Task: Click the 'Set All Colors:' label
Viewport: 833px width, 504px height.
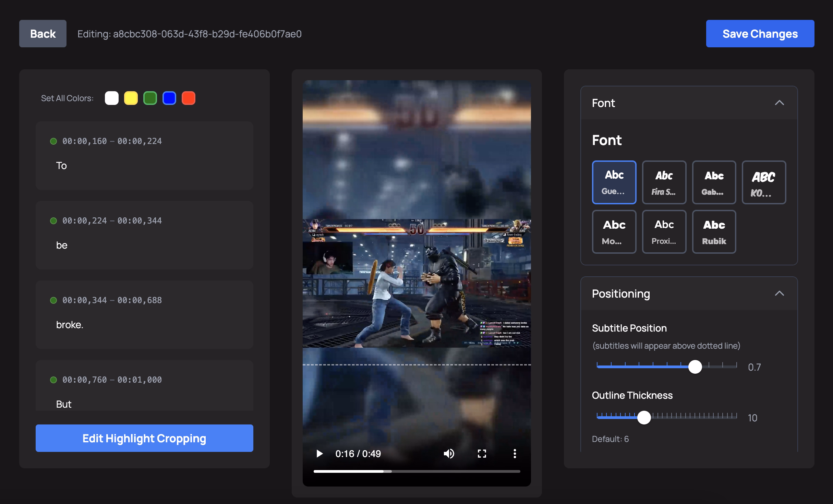Action: [x=67, y=98]
